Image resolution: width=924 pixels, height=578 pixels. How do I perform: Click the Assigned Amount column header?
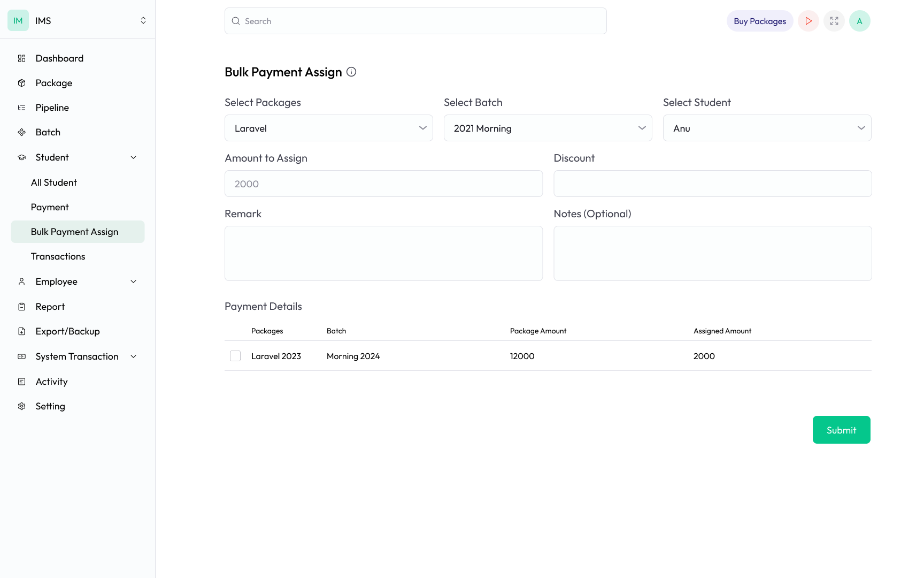722,331
